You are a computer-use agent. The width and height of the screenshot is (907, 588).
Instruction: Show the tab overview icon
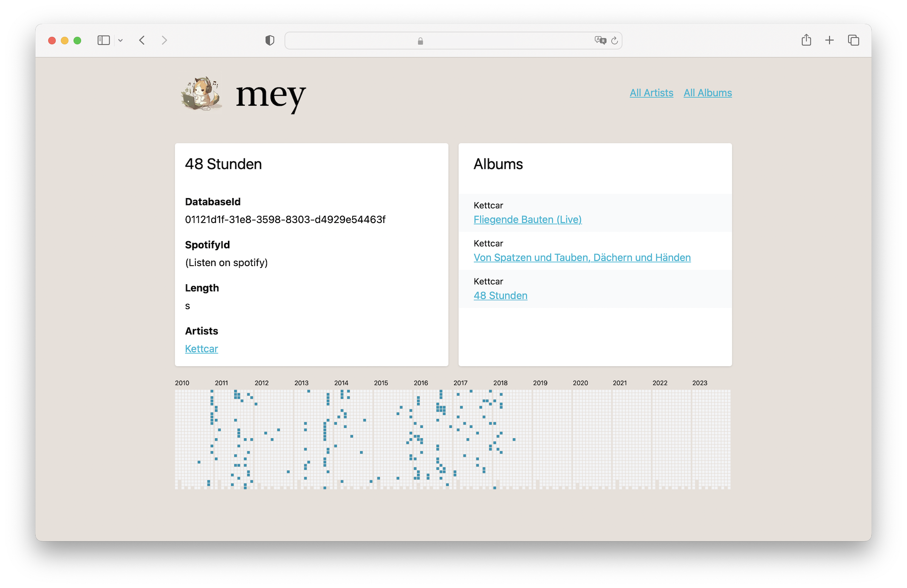[853, 40]
